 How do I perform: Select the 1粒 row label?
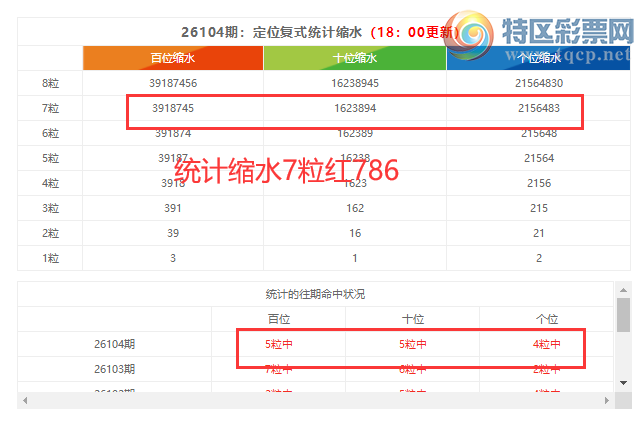[x=50, y=258]
